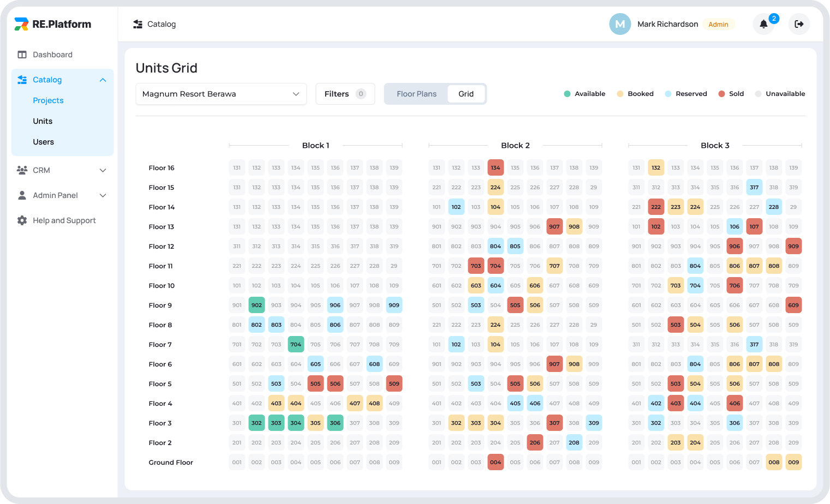
Task: Collapse the Catalog menu chevron
Action: pyautogui.click(x=103, y=80)
